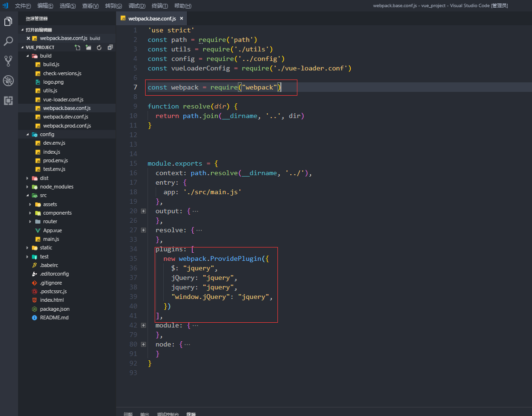Click the New Folder icon in VUE_PROJECT header
Image resolution: width=532 pixels, height=416 pixels.
pyautogui.click(x=88, y=48)
